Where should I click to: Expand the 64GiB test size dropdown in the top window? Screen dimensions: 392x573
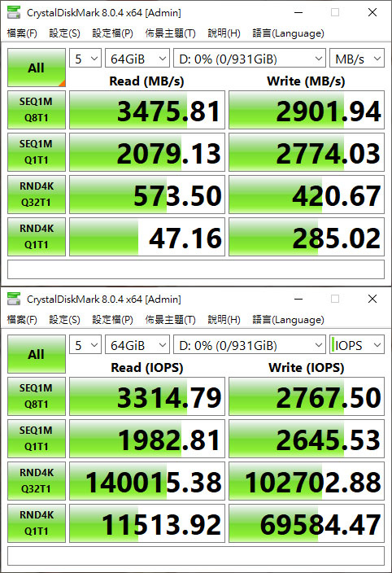pos(137,59)
